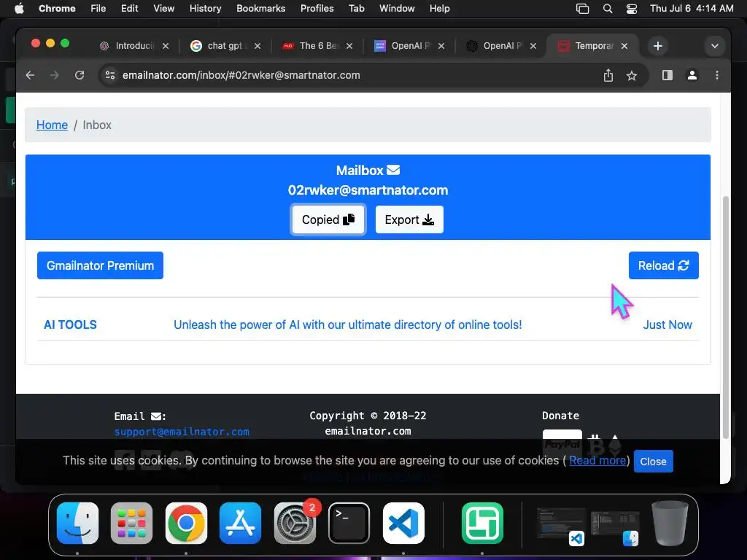Open the Bookmarks menu
The height and width of the screenshot is (560, 747).
coord(260,9)
